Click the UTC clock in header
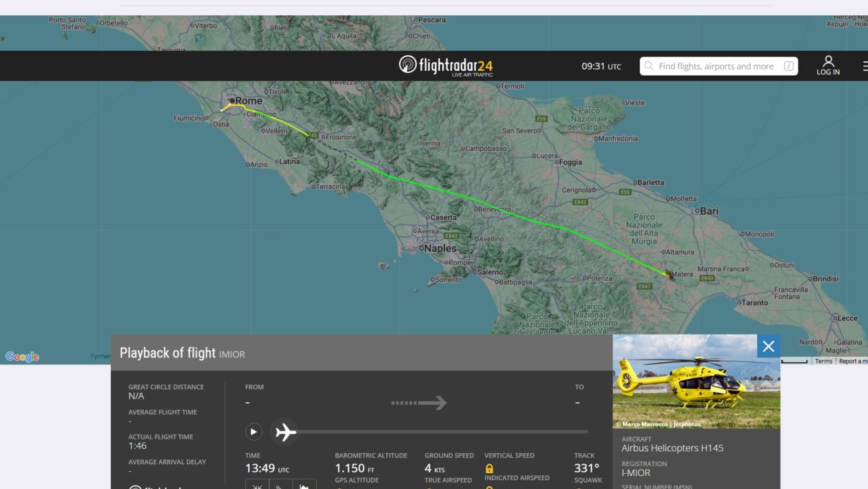 (601, 67)
